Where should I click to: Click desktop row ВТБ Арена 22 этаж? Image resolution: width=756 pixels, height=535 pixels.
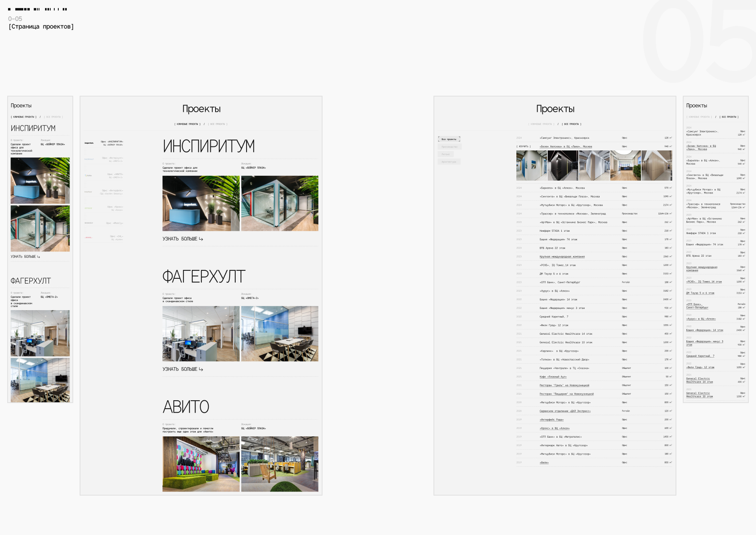tap(594, 248)
